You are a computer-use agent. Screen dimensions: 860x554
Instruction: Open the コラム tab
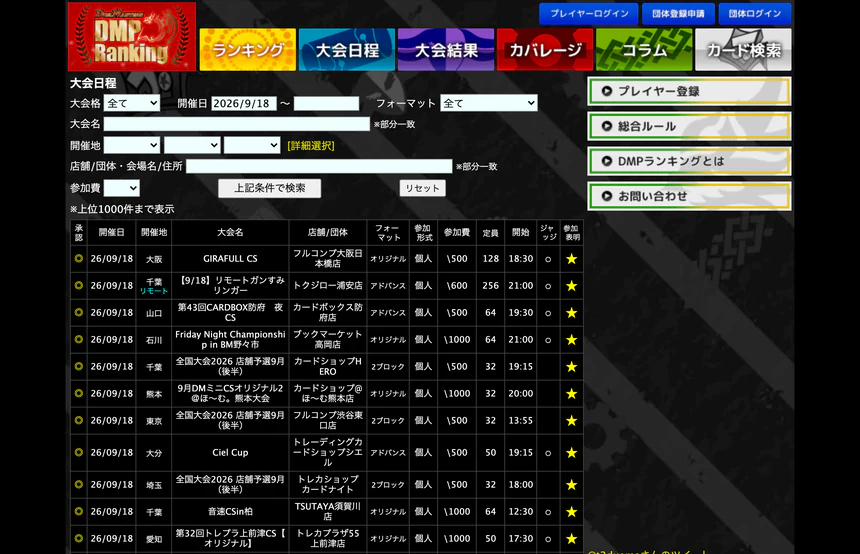click(x=644, y=50)
